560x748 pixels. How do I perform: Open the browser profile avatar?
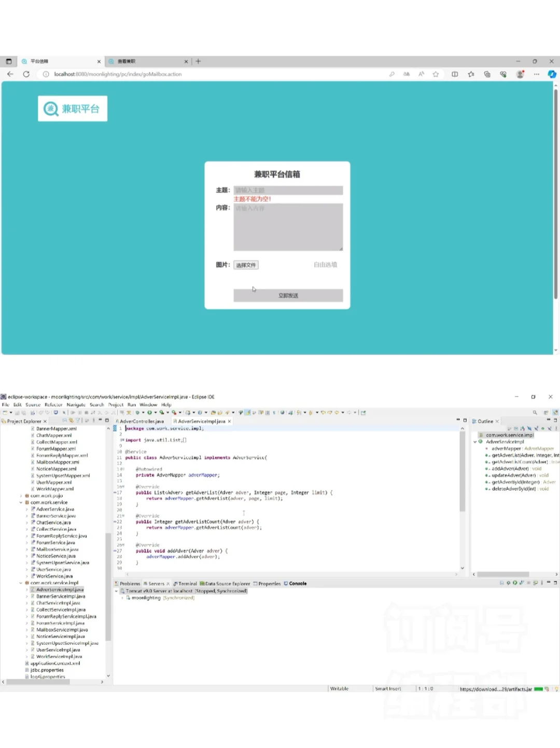coord(520,74)
